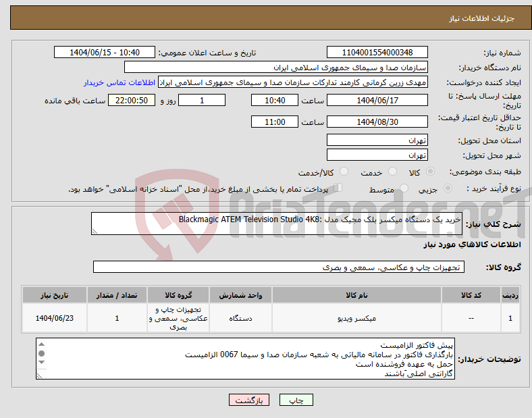Click the ردیف column header
532x418 pixels.
point(510,295)
